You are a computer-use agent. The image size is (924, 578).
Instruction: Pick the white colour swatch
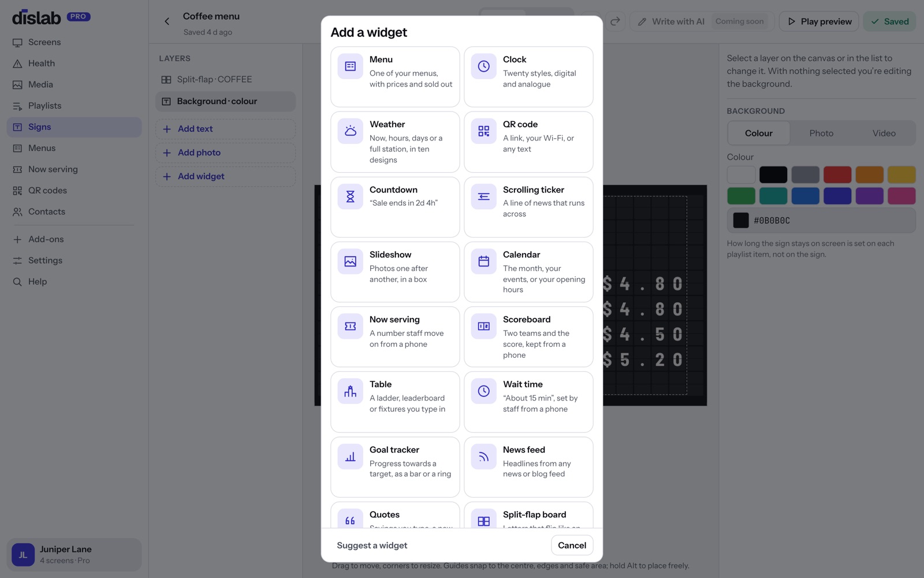click(x=741, y=175)
